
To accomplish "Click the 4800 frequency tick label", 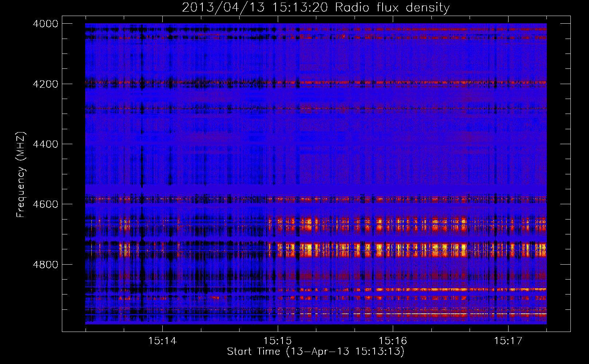I will (46, 265).
